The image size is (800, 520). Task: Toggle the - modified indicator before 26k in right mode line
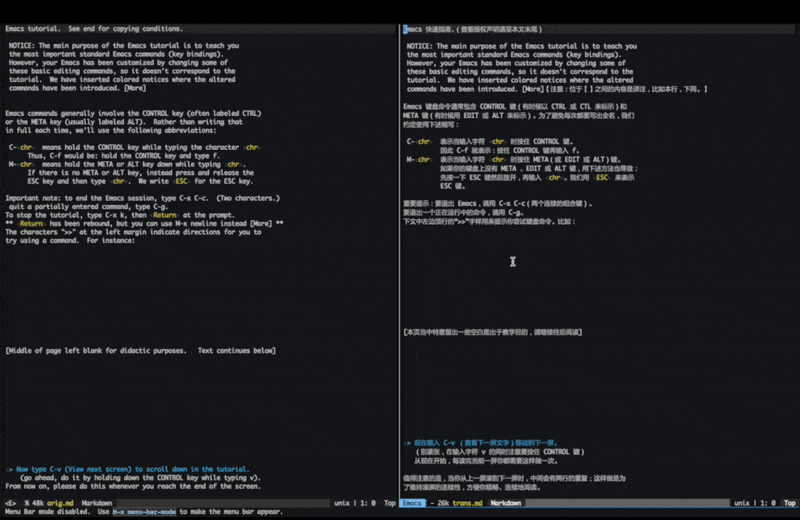click(432, 503)
